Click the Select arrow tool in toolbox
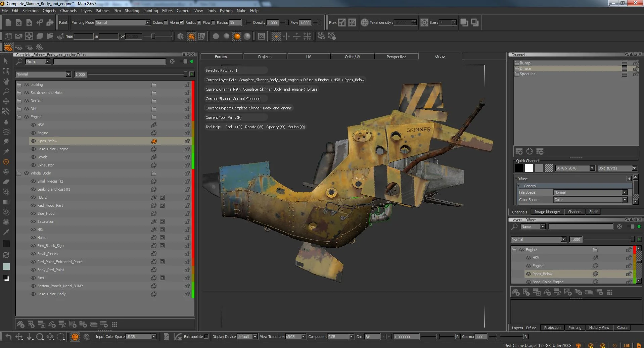Screen dimensions: 644x348 pyautogui.click(x=6, y=61)
